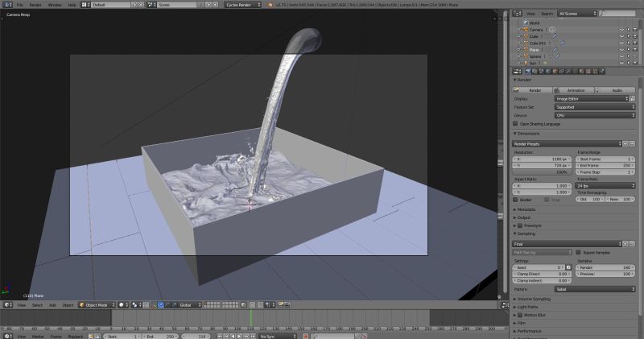The image size is (644, 339).
Task: Open the Scene properties tab icon
Action: coord(541,71)
